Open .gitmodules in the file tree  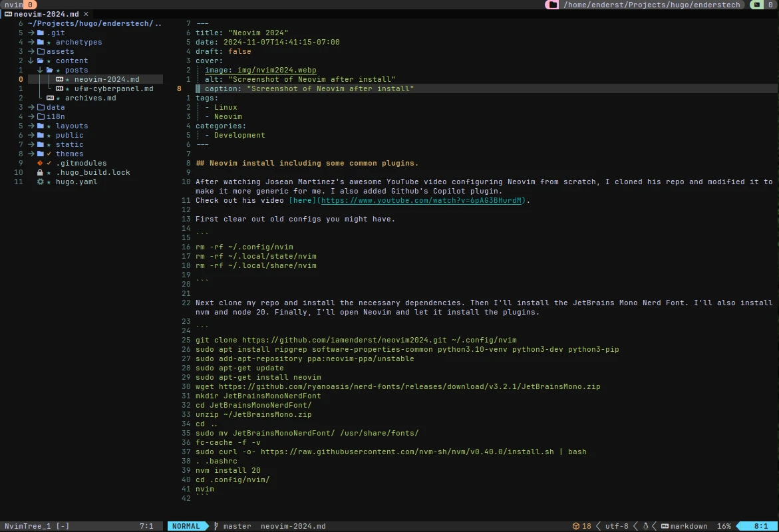pyautogui.click(x=81, y=164)
